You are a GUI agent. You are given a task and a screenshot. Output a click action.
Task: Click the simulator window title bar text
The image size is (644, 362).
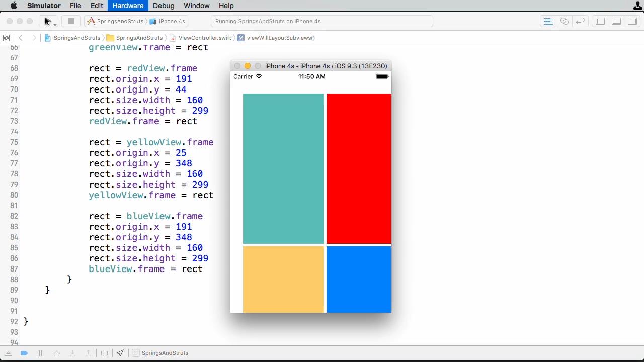click(326, 66)
